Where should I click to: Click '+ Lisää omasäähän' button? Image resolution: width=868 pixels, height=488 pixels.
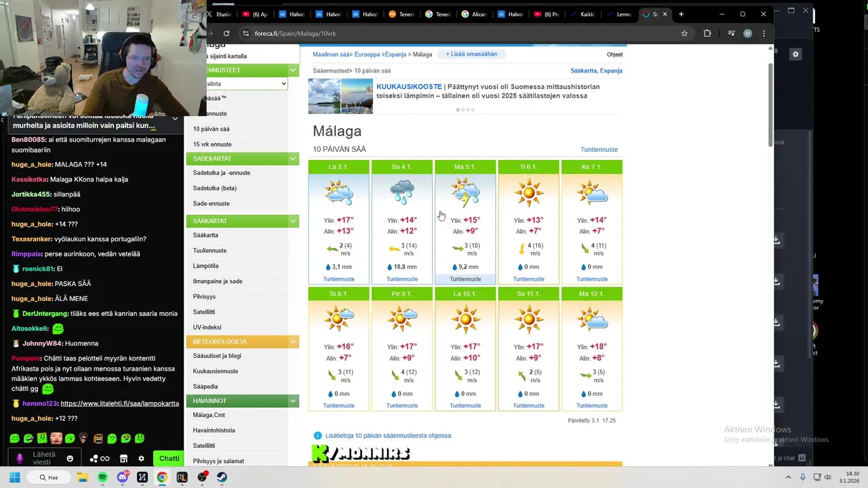[x=471, y=54]
